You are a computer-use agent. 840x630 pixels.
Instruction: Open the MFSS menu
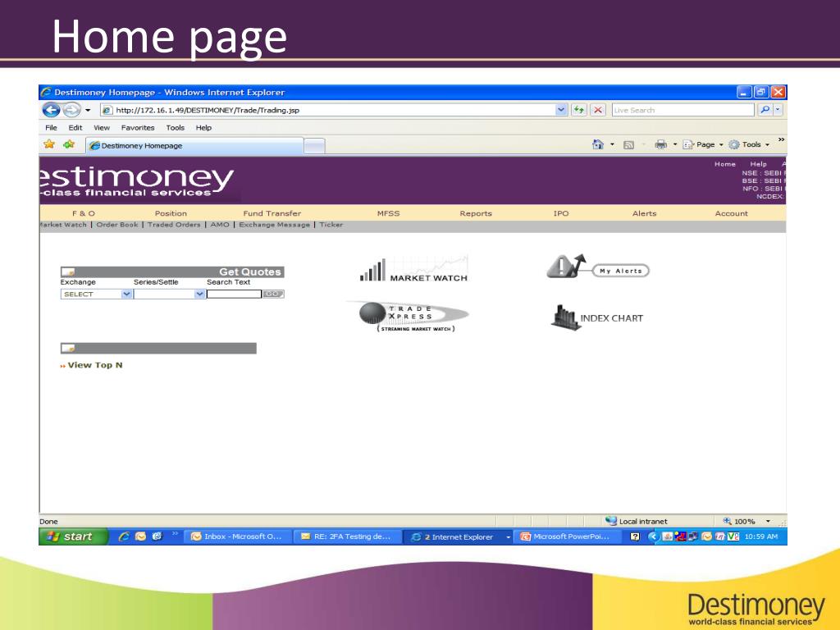pos(388,213)
